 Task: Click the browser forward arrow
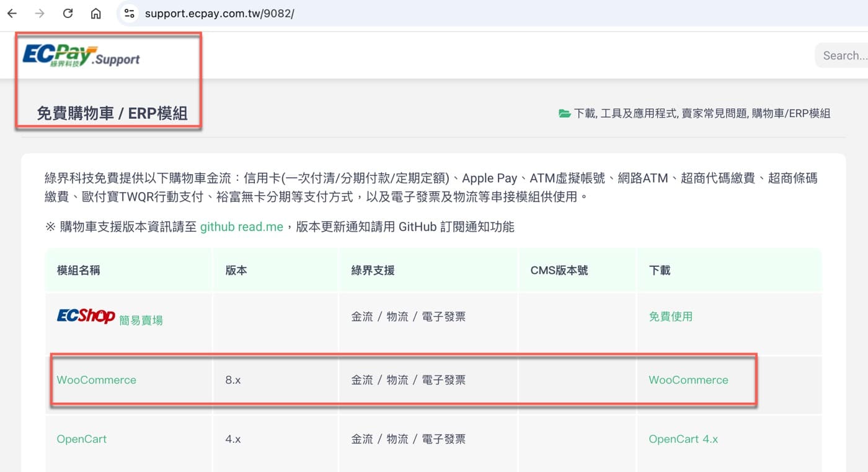[x=40, y=13]
